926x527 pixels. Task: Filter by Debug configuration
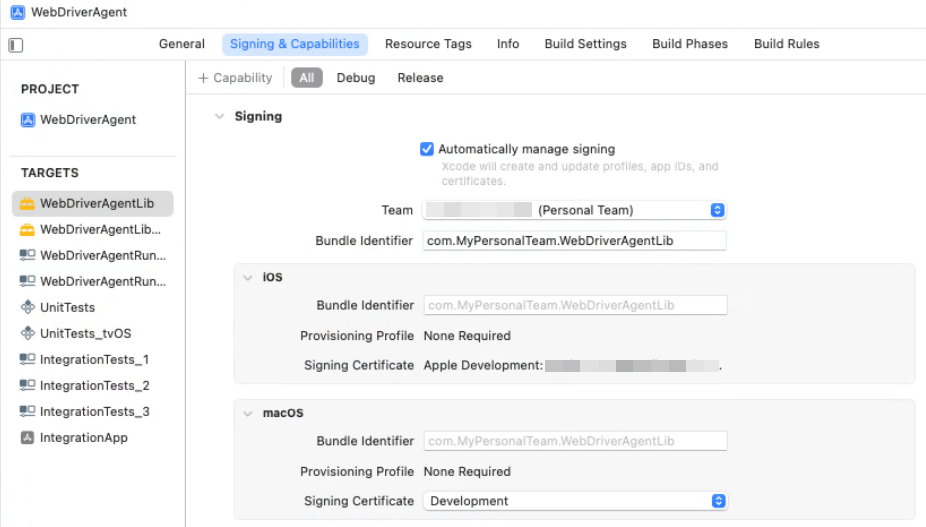(x=356, y=78)
